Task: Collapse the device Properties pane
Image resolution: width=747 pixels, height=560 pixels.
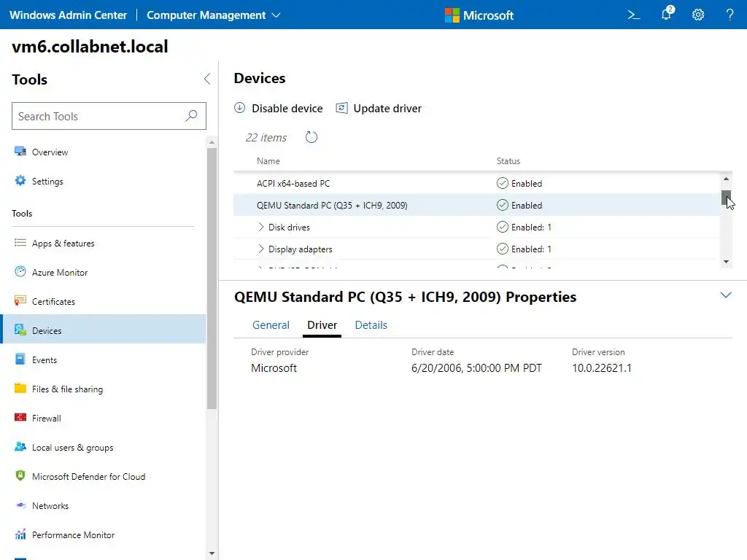Action: (x=726, y=295)
